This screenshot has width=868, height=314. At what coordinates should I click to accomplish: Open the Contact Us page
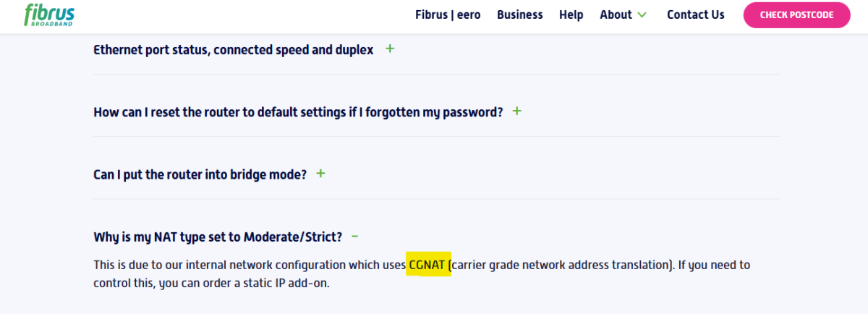click(x=695, y=14)
